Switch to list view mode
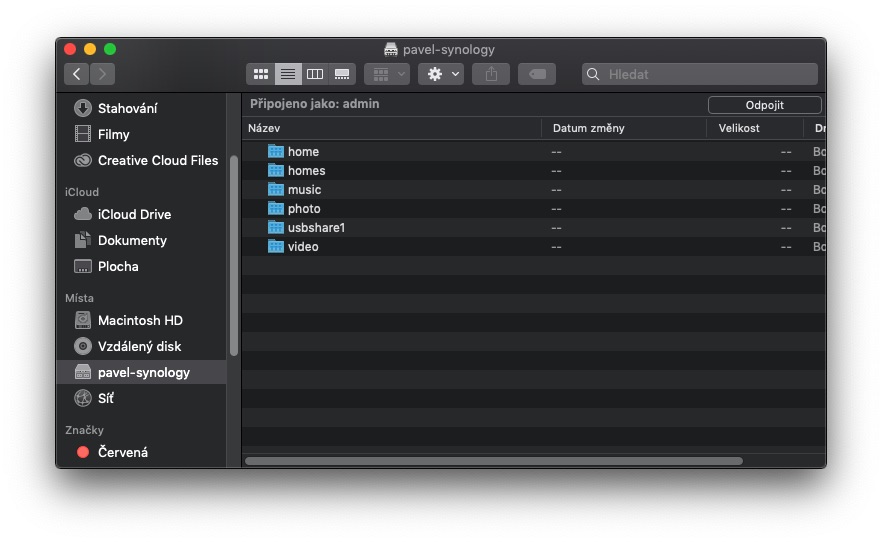This screenshot has width=882, height=542. (x=288, y=74)
